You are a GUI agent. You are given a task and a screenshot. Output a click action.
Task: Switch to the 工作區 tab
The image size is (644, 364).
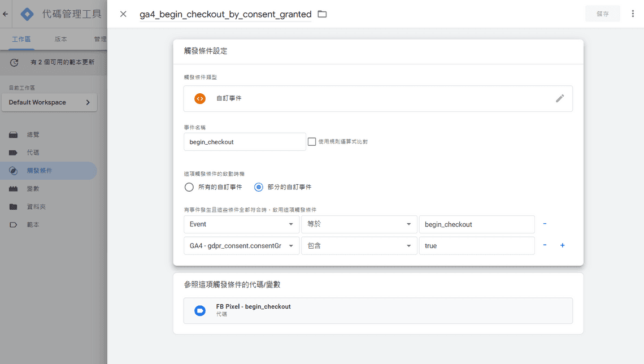[21, 39]
